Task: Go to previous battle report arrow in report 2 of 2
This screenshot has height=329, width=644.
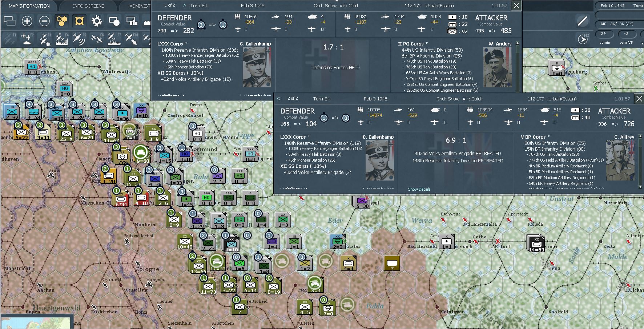Action: point(278,99)
